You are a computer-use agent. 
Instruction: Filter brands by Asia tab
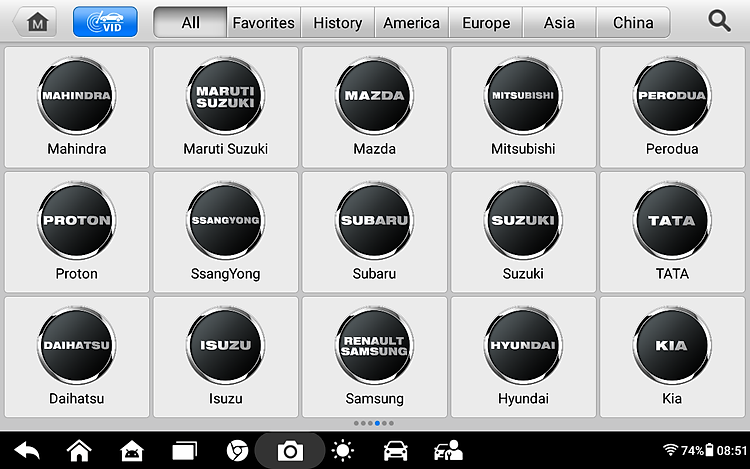559,22
